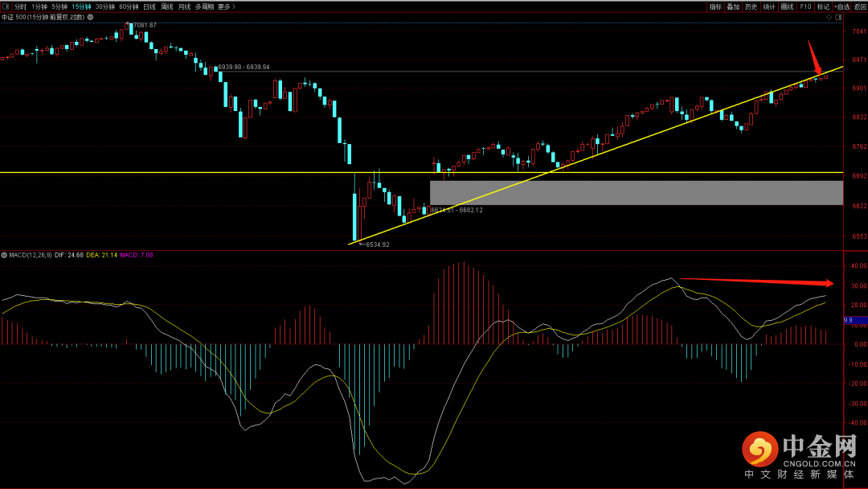The height and width of the screenshot is (489, 868).
Task: Click the gray rectangle zone on chart
Action: pyautogui.click(x=636, y=192)
